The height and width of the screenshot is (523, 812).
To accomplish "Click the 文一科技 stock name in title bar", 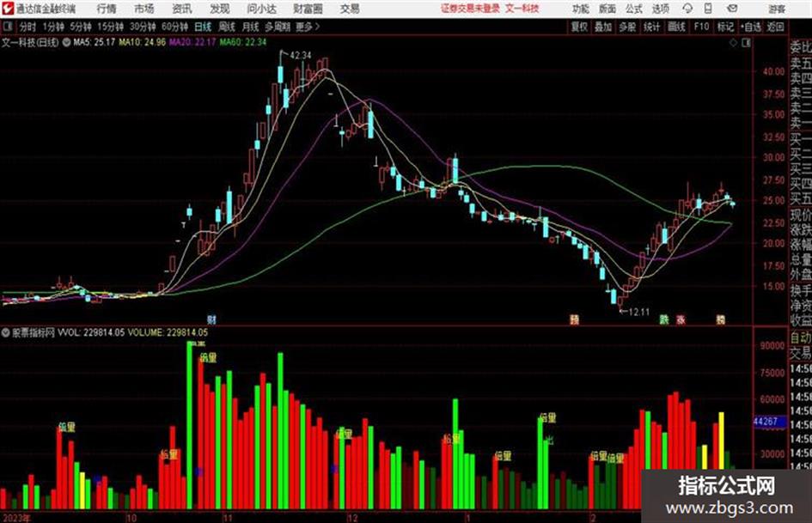I will pos(522,9).
